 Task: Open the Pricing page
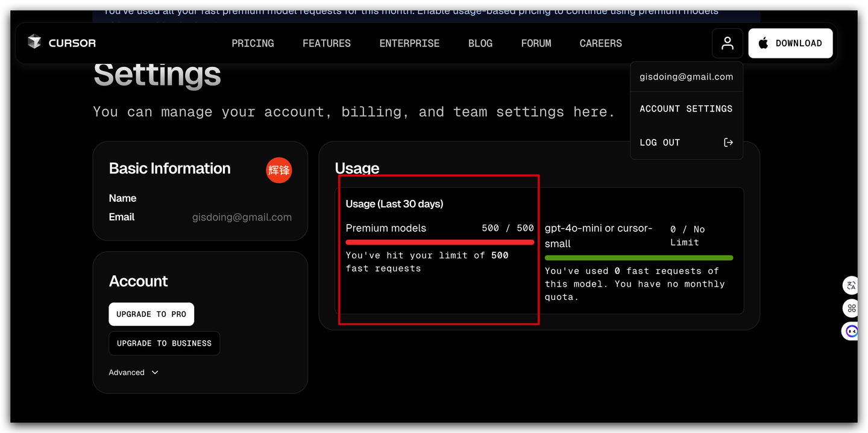click(x=253, y=43)
